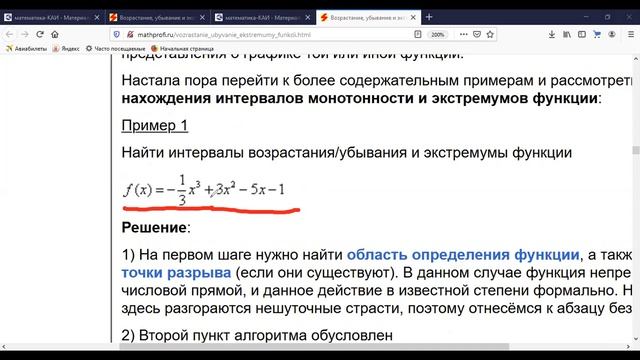Open the shopping cart extension

click(597, 35)
